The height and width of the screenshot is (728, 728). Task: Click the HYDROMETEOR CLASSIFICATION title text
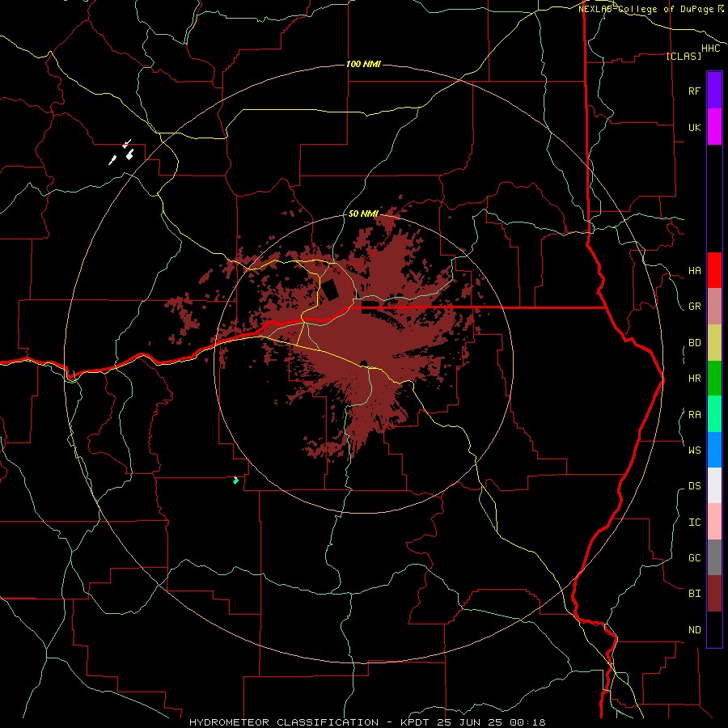[284, 722]
